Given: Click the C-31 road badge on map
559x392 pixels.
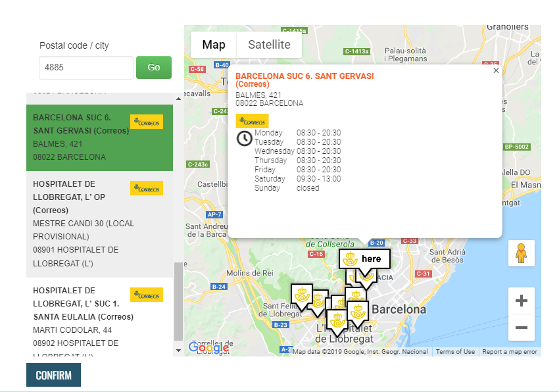Looking at the screenshot, I should pyautogui.click(x=424, y=274).
